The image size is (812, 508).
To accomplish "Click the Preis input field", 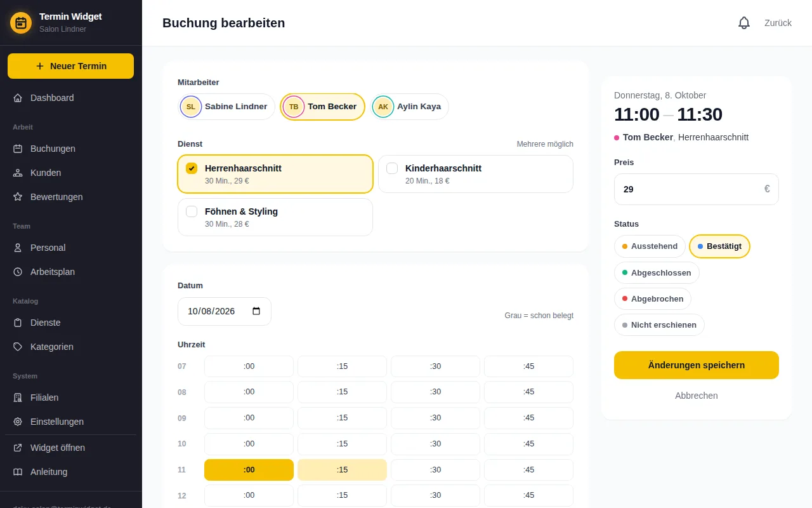I will (x=697, y=189).
